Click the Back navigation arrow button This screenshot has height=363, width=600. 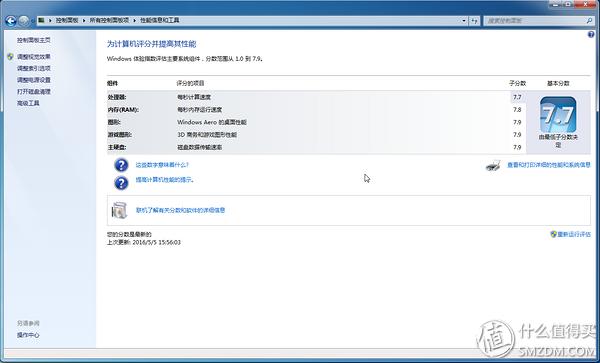pyautogui.click(x=11, y=21)
